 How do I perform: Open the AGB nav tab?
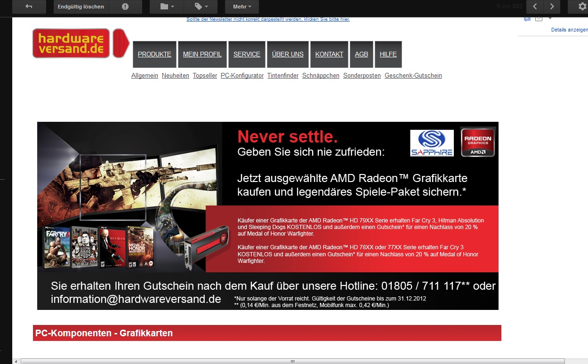362,55
